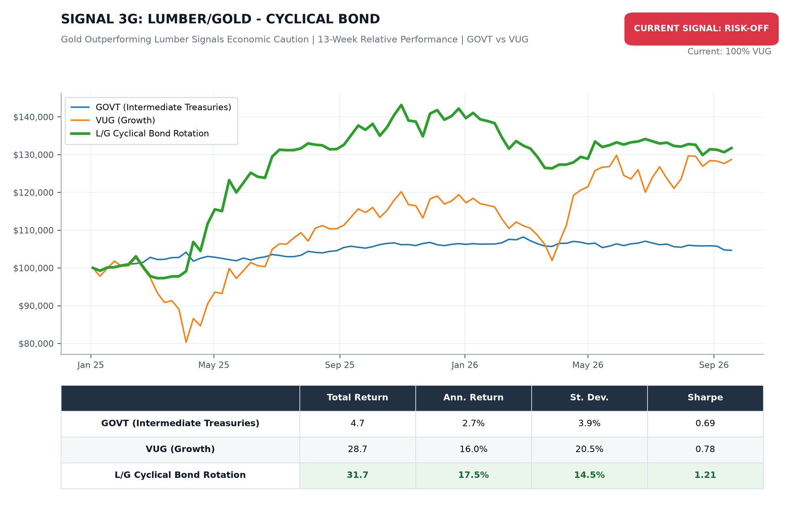Select GOVT (Intermediate Treasuries) legend entry
Viewport: 812px width, 517px height.
click(151, 107)
